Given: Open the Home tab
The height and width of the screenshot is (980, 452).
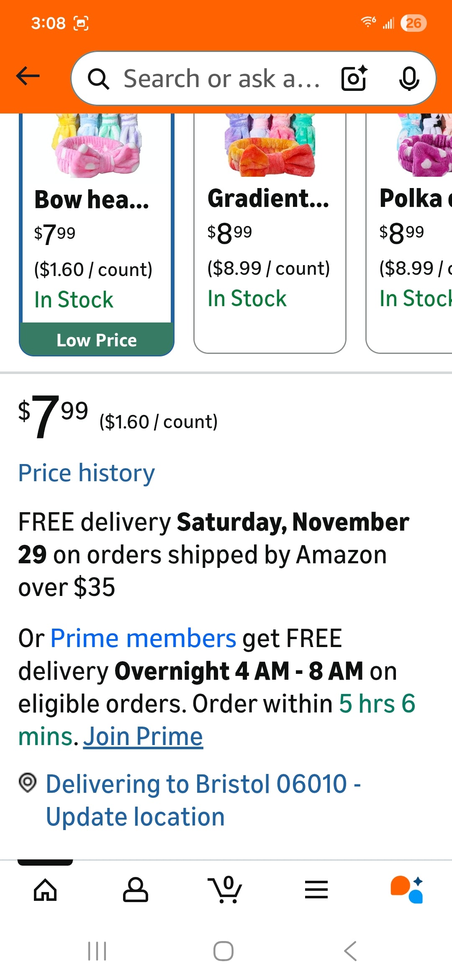Looking at the screenshot, I should (45, 890).
